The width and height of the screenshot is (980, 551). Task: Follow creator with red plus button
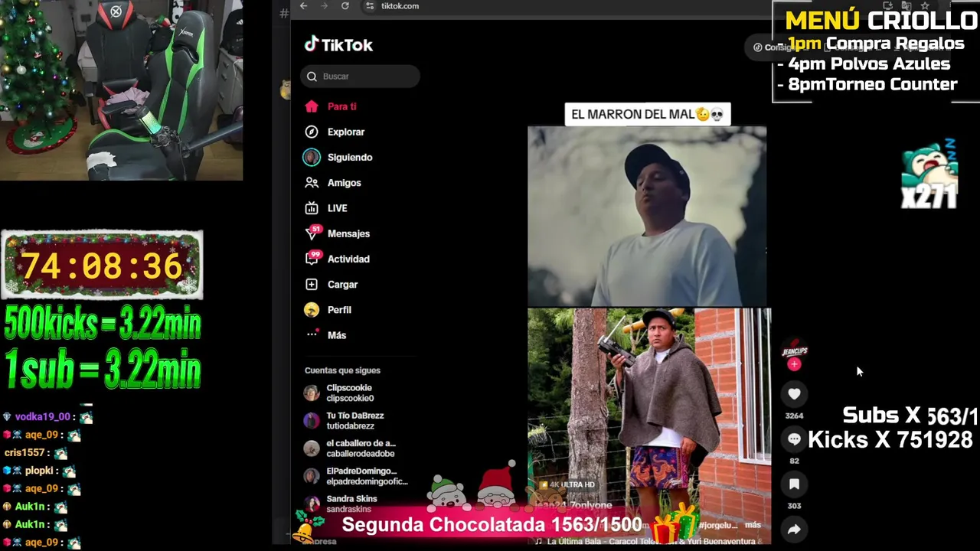[794, 364]
